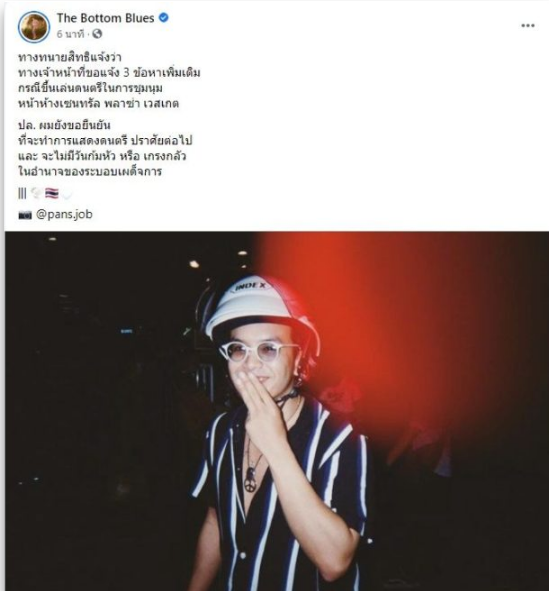Click the white heart emoji after flag
Viewport: 549px width, 591px height.
pyautogui.click(x=67, y=194)
